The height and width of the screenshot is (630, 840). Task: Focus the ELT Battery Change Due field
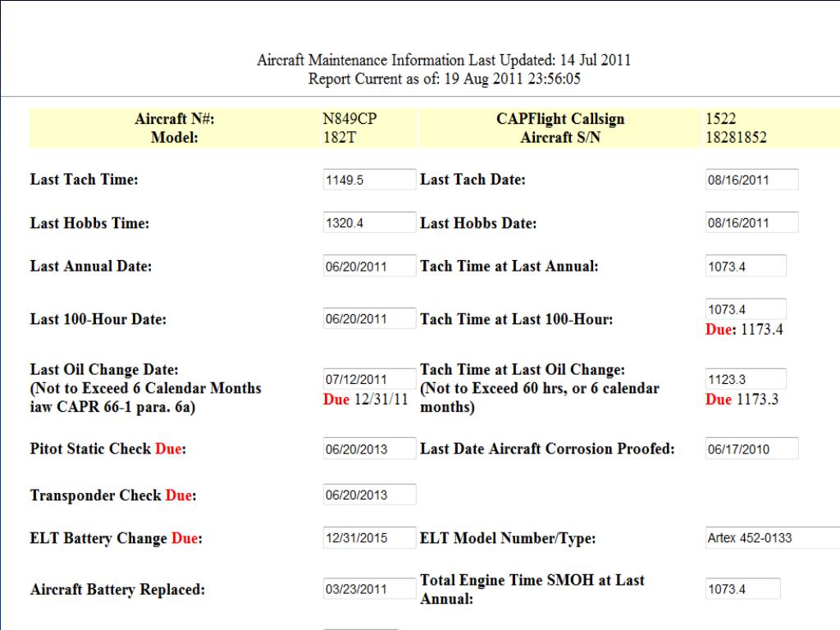click(369, 537)
